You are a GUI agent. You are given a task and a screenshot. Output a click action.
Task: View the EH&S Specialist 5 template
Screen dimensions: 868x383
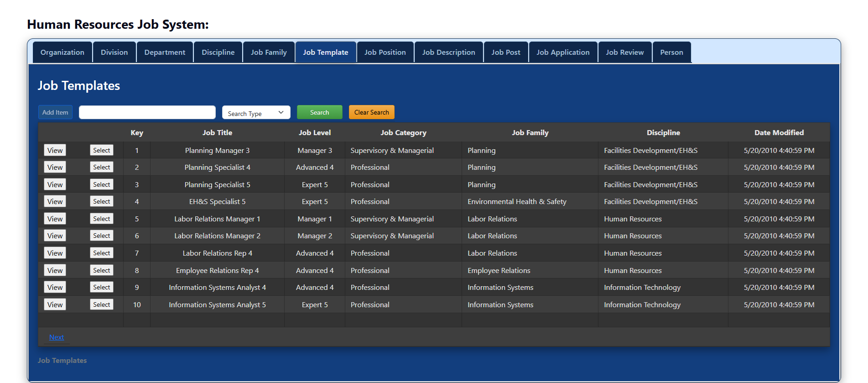coord(55,201)
